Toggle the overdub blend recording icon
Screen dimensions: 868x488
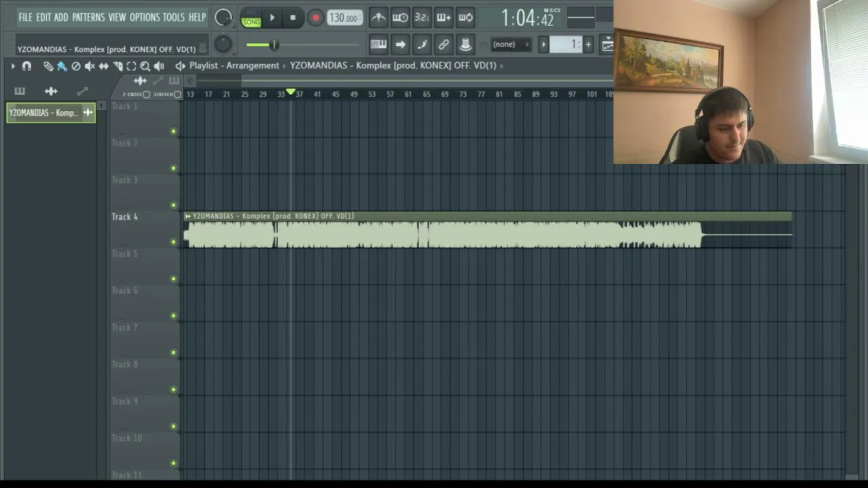(443, 18)
